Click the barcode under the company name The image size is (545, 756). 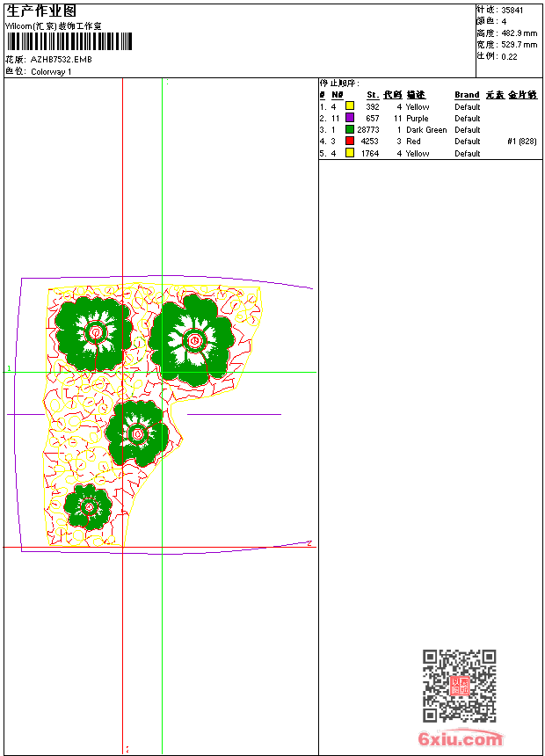coord(69,41)
